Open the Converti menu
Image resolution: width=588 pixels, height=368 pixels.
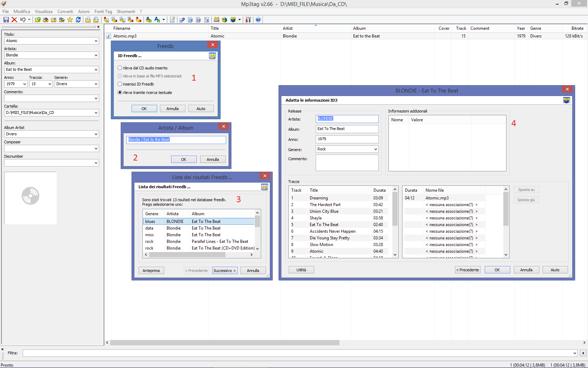point(65,12)
